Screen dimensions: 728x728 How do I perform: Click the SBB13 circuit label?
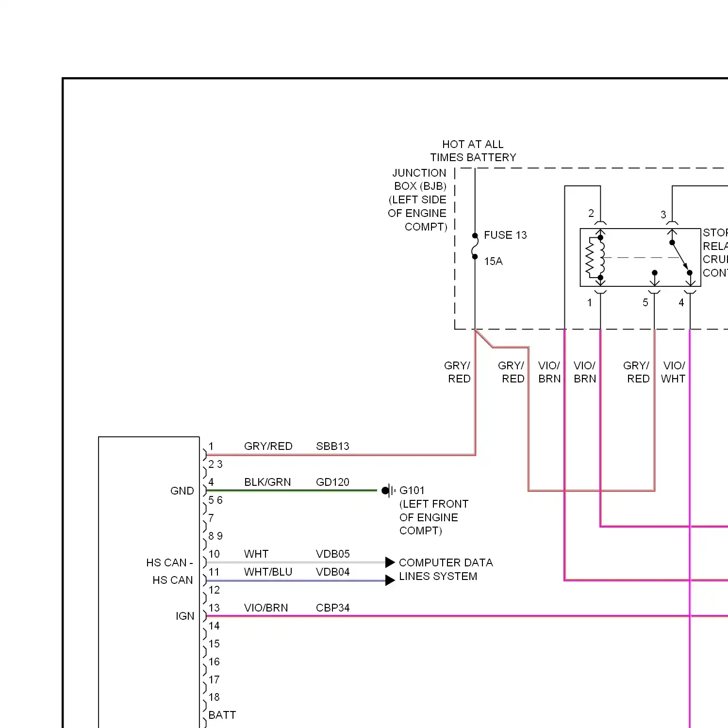click(x=332, y=446)
